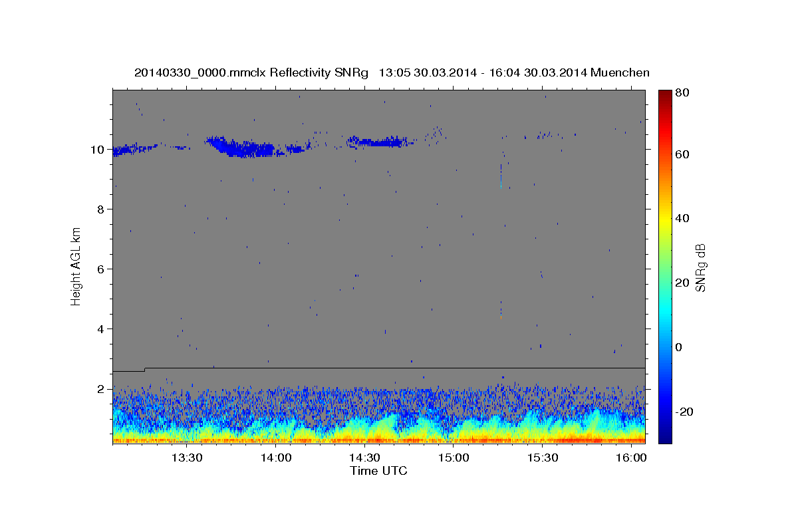Click the 16:00 time tick label
Screen dimensions: 798x532
pyautogui.click(x=631, y=458)
